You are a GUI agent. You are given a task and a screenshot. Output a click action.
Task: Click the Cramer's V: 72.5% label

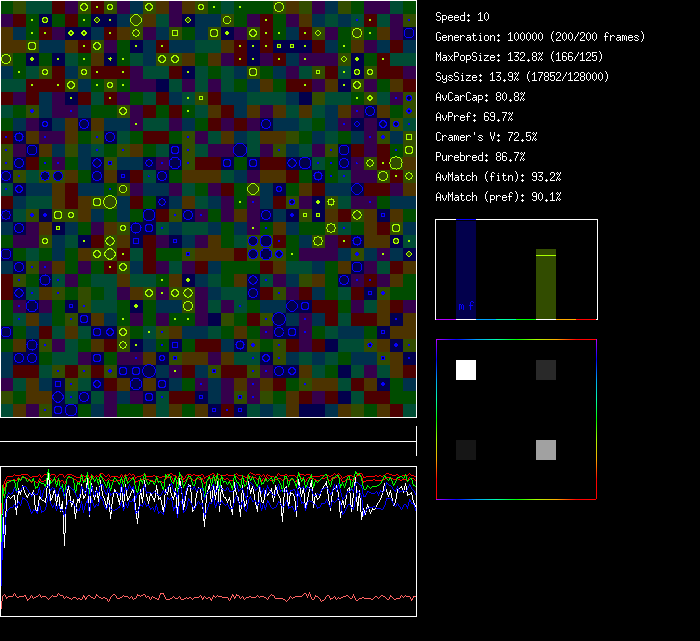(486, 137)
